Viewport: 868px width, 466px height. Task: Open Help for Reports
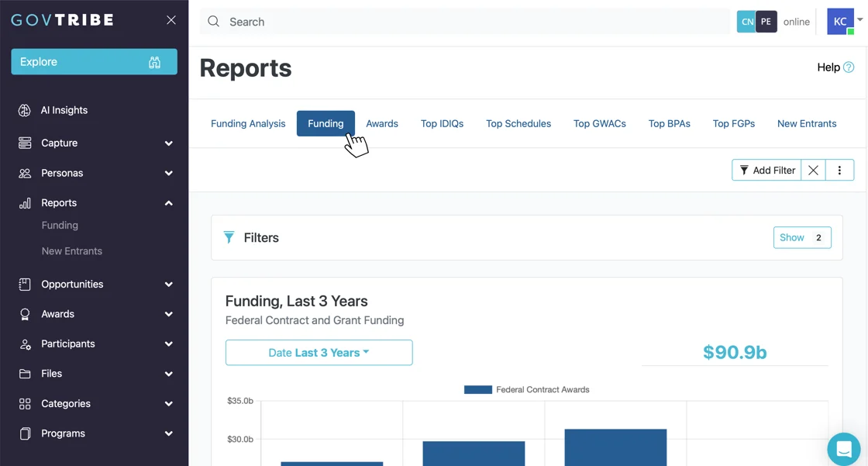click(834, 67)
